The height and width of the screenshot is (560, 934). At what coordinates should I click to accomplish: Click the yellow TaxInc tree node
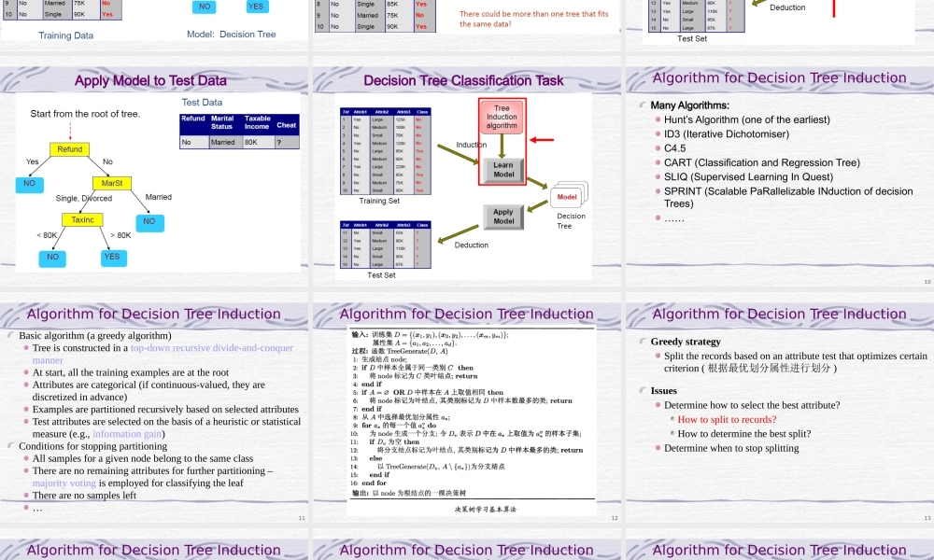[x=83, y=219]
